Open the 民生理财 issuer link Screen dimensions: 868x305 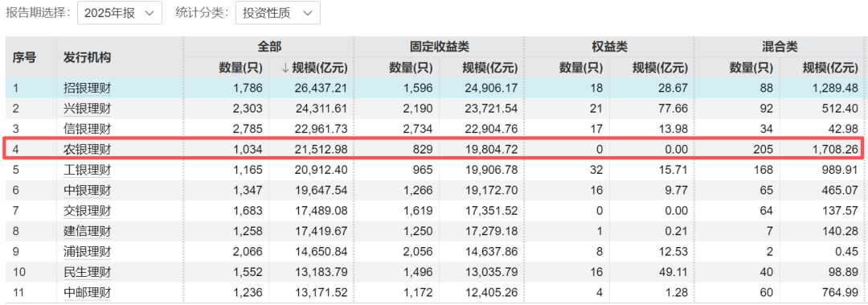coord(88,272)
